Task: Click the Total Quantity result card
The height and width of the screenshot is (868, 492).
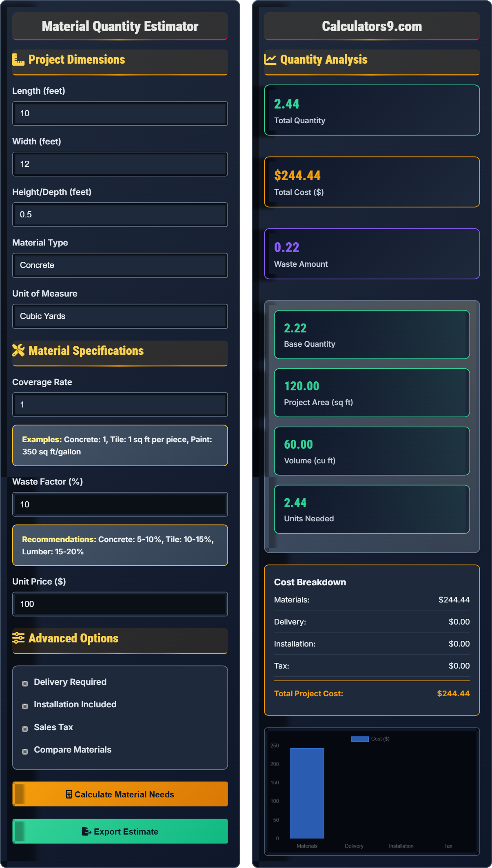Action: pyautogui.click(x=372, y=110)
